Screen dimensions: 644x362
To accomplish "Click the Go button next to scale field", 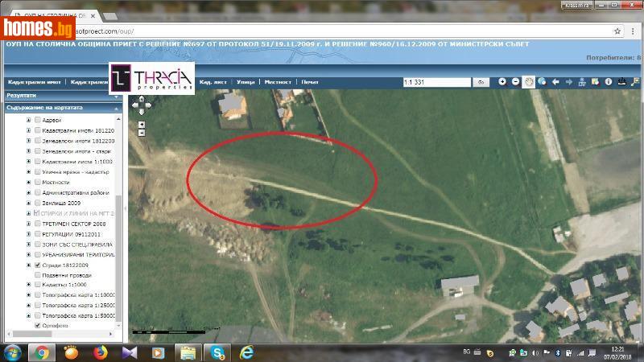I will (x=481, y=82).
